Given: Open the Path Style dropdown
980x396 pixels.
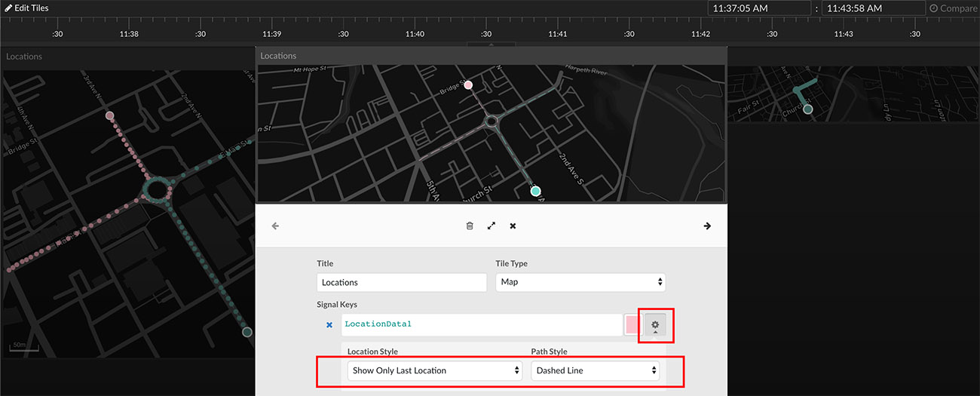Looking at the screenshot, I should pos(595,370).
